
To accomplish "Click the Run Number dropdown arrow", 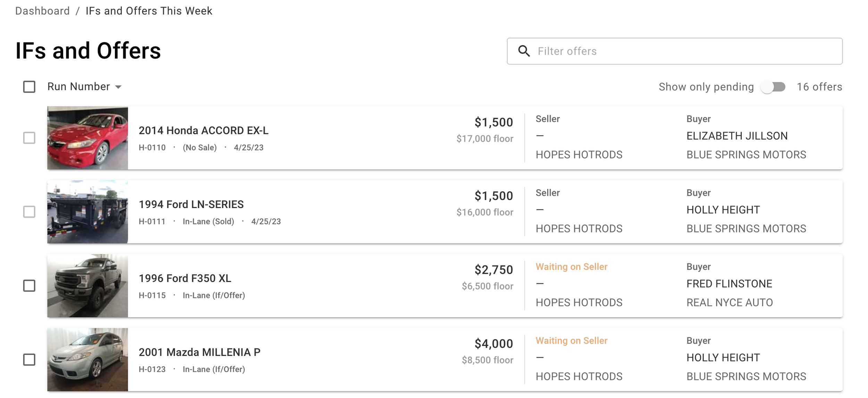I will [x=118, y=87].
